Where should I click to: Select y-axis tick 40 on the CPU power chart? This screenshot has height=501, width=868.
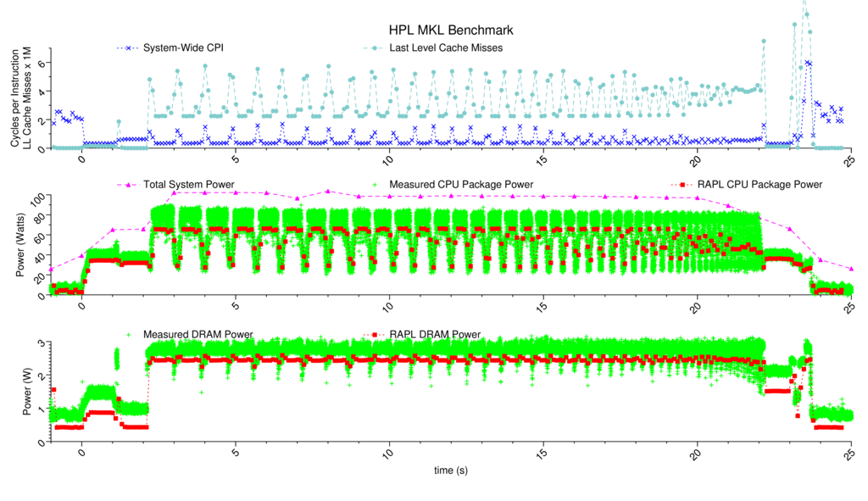[x=41, y=257]
